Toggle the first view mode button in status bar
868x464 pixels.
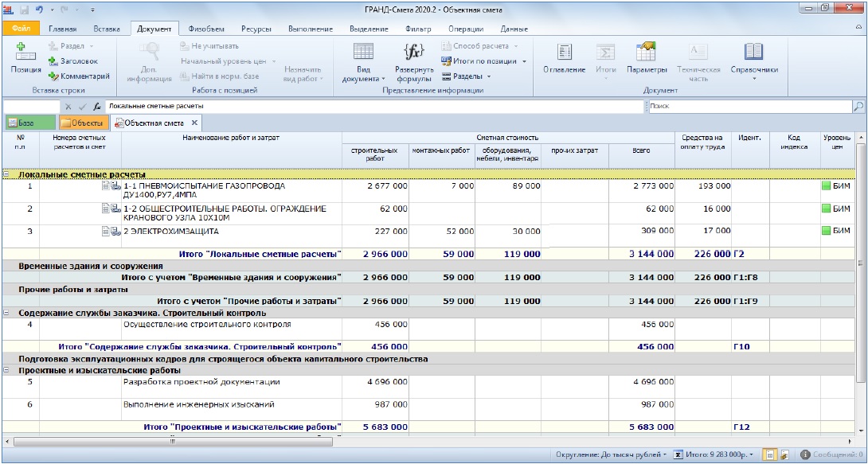pos(769,454)
